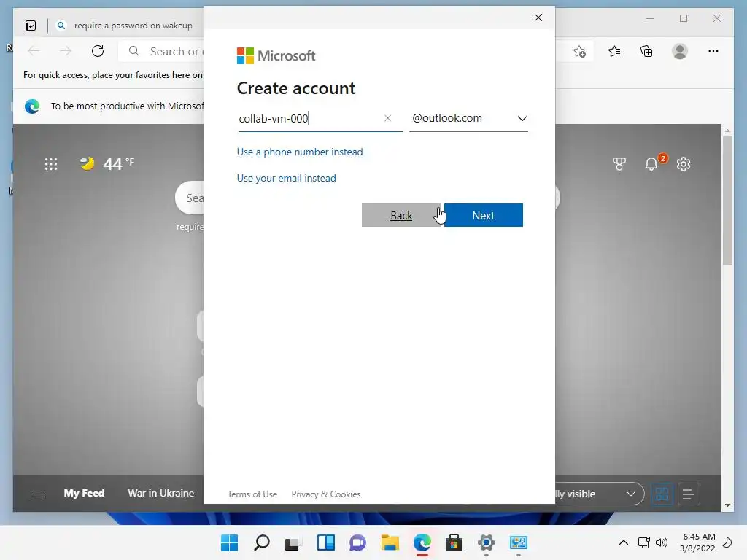The width and height of the screenshot is (747, 560).
Task: Close the Microsoft Create account dialog
Action: pyautogui.click(x=538, y=17)
